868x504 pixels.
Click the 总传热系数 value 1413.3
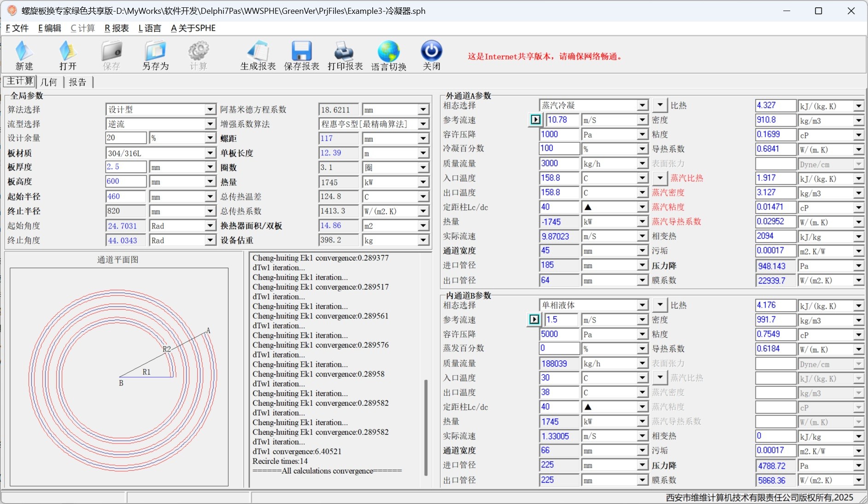coord(339,211)
